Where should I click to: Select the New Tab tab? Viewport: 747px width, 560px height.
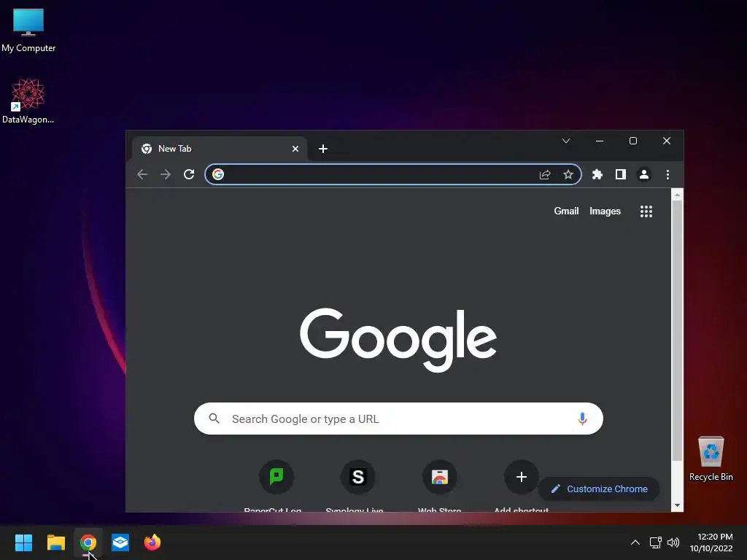[219, 149]
